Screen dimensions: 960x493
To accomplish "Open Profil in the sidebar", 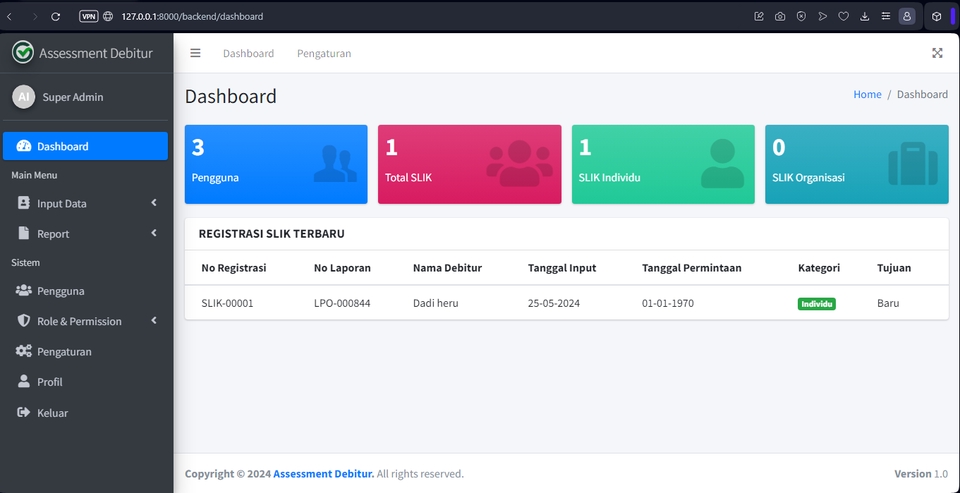I will [85, 382].
